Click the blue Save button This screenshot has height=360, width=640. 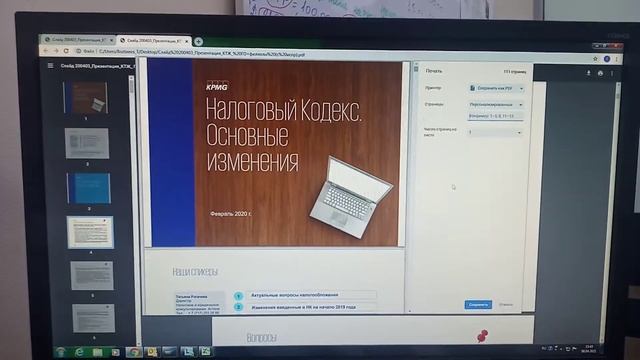(x=478, y=304)
